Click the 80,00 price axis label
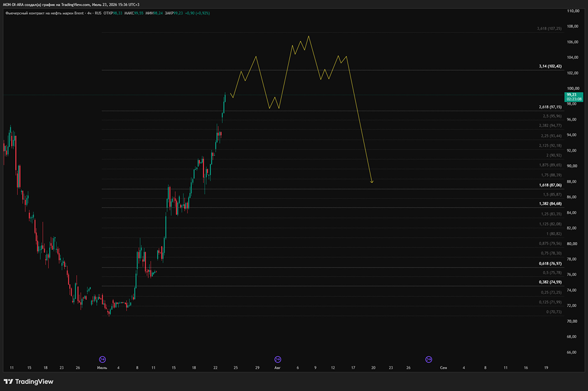588x391 pixels. 572,243
